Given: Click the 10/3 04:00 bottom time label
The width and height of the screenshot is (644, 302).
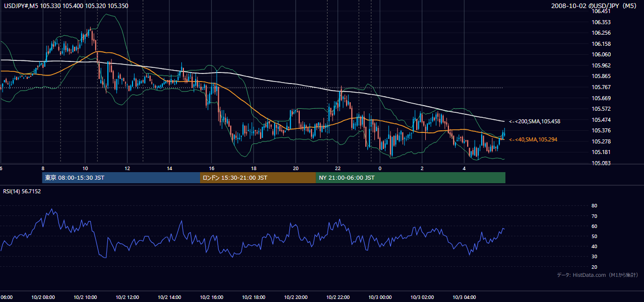Looking at the screenshot, I should coord(464,297).
